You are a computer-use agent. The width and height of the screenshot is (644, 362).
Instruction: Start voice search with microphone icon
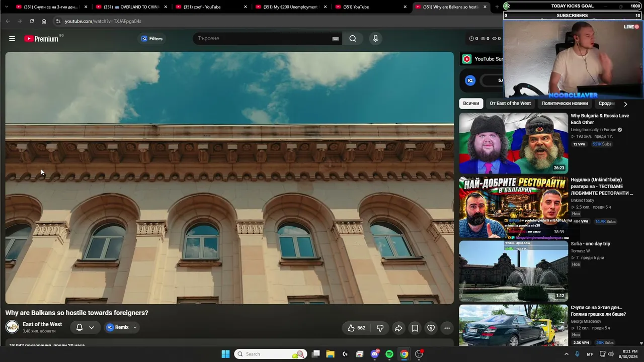point(375,39)
